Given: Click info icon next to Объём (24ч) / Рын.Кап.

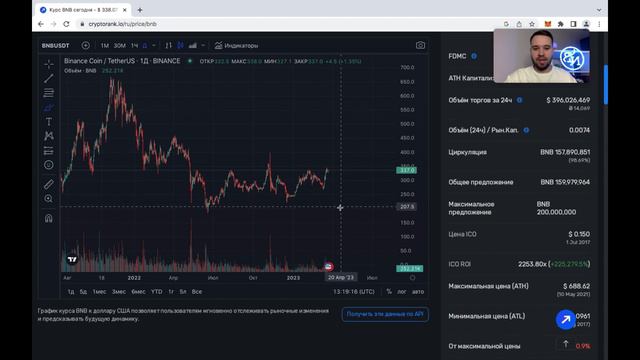Looking at the screenshot, I should click(527, 130).
